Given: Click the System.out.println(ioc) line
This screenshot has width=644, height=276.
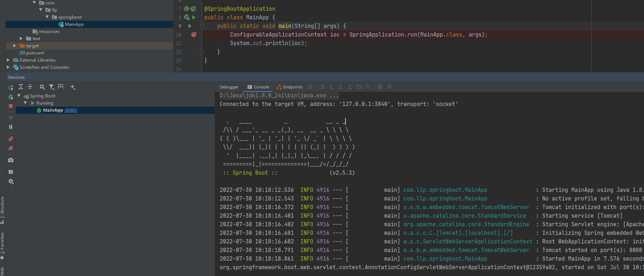Looking at the screenshot, I should pyautogui.click(x=268, y=43).
